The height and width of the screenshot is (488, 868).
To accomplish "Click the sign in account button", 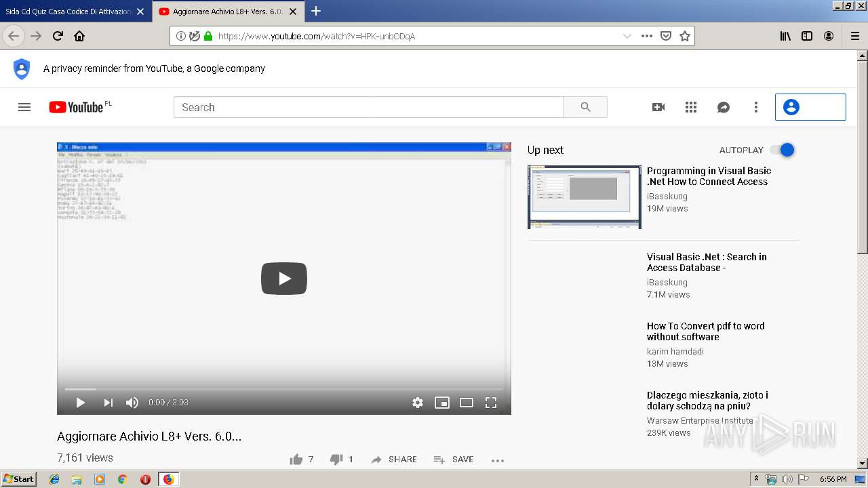I will pyautogui.click(x=810, y=107).
